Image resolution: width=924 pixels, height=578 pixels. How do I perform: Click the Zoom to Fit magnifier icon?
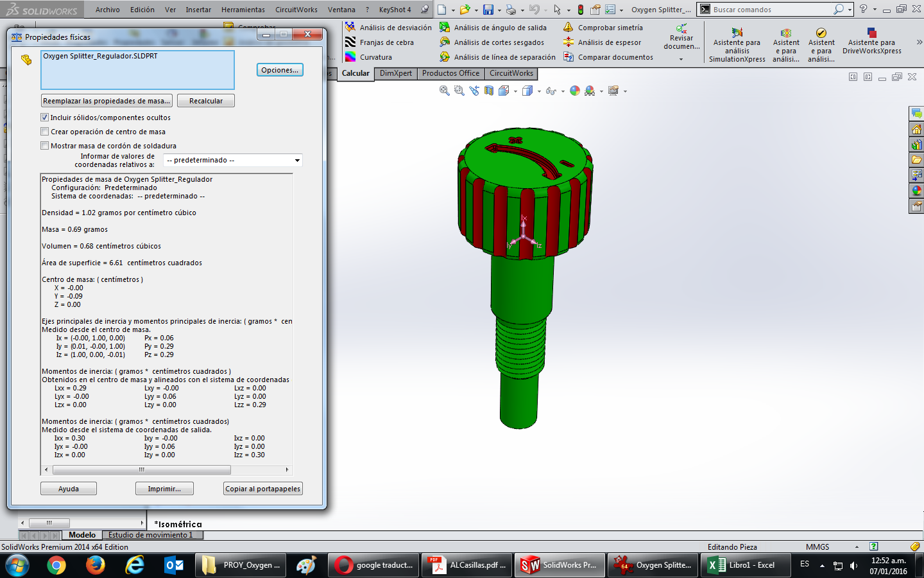444,91
